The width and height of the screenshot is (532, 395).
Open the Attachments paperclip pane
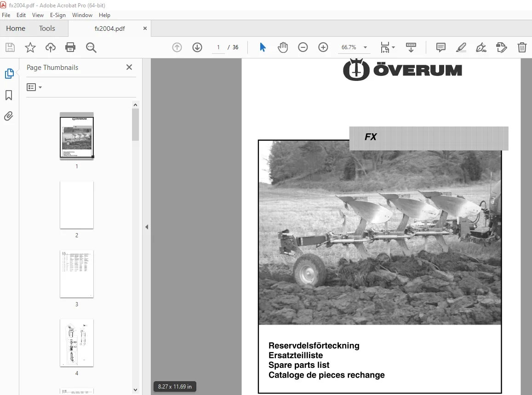click(x=8, y=116)
